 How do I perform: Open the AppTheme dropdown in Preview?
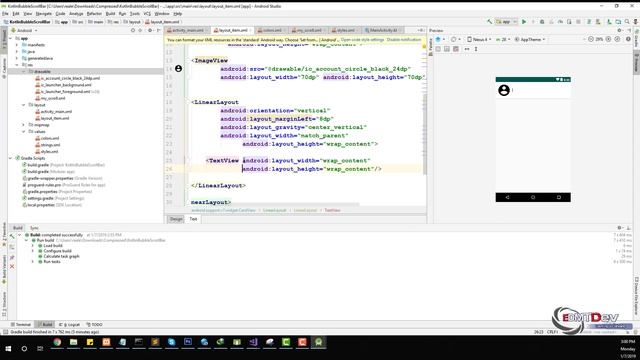(x=530, y=39)
